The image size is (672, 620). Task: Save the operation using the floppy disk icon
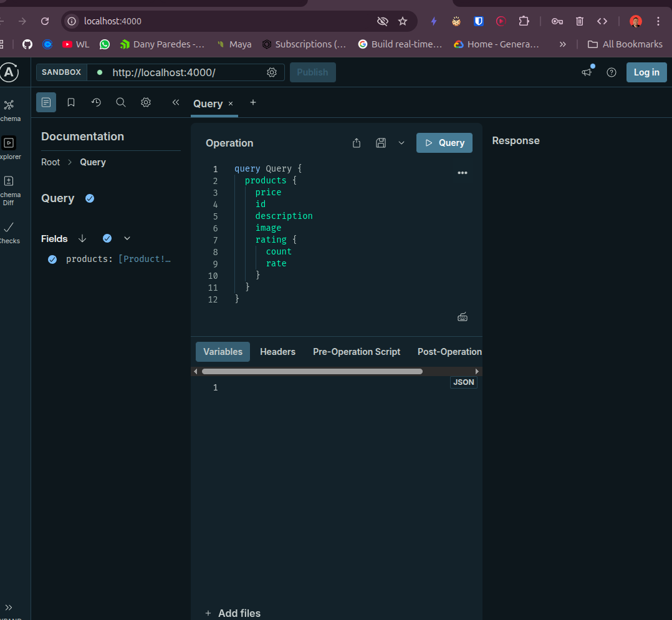coord(381,143)
